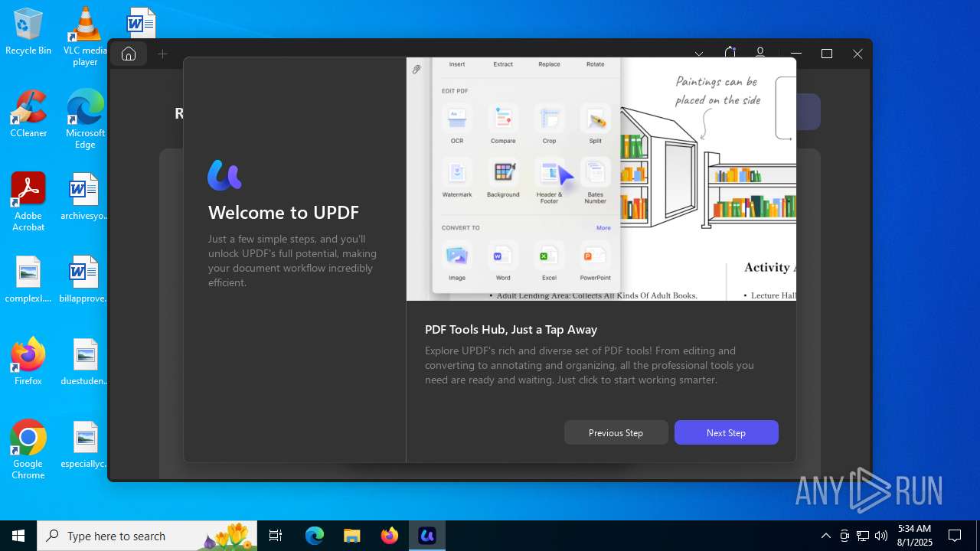
Task: Open Microsoft Edge desktop shortcut
Action: coord(85,120)
